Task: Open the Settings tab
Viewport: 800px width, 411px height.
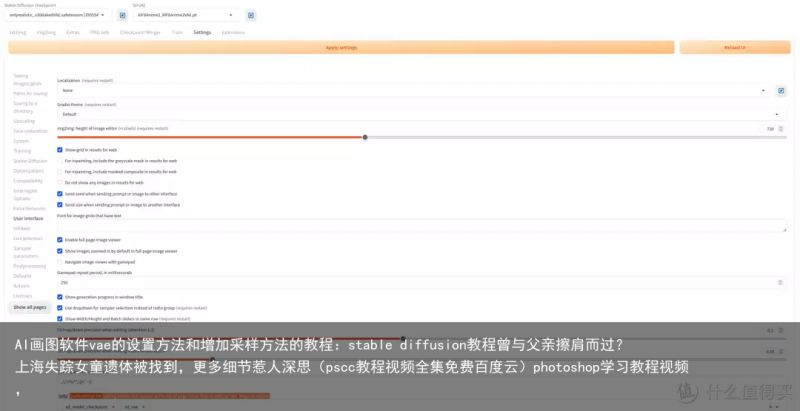Action: point(202,32)
